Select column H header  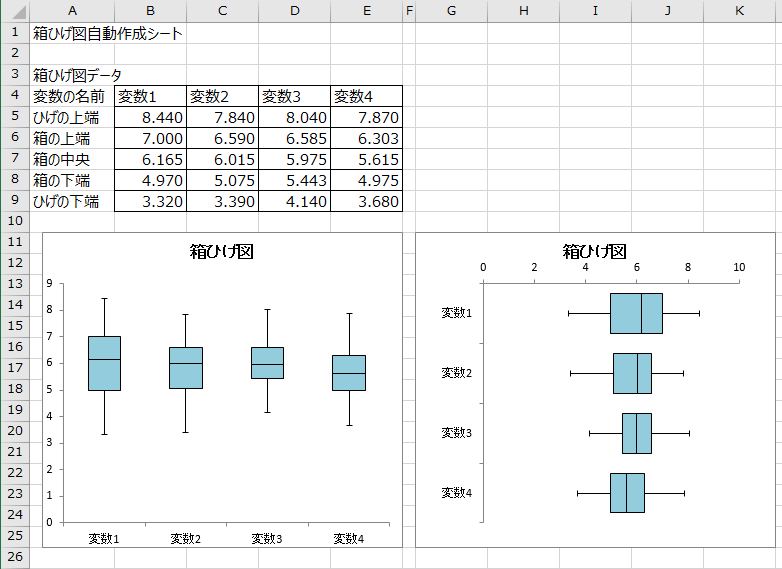[524, 11]
